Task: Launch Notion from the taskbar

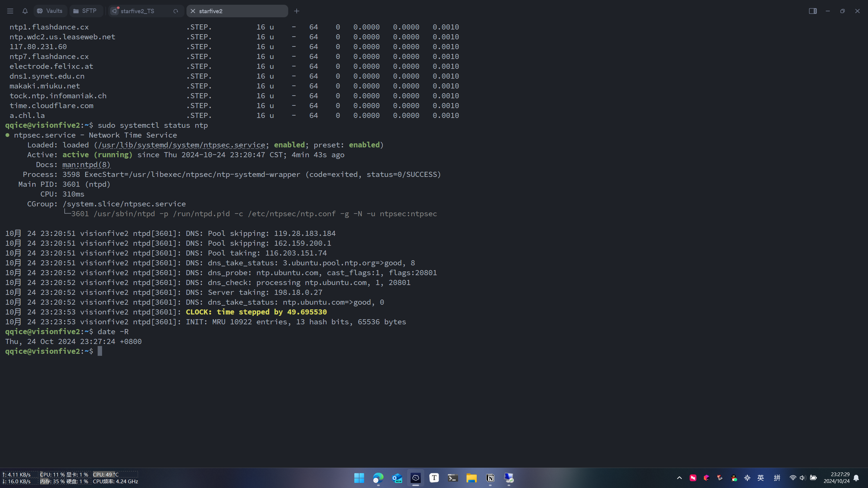Action: [x=490, y=478]
